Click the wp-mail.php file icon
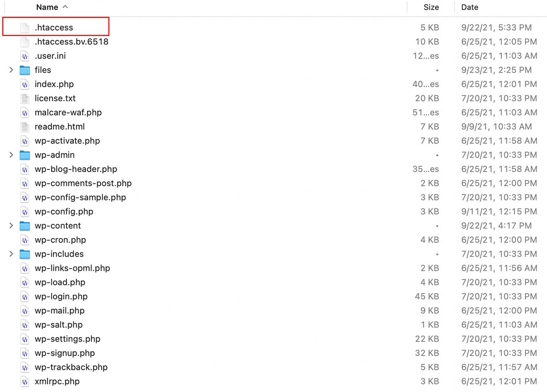This screenshot has width=547, height=392. pyautogui.click(x=25, y=310)
